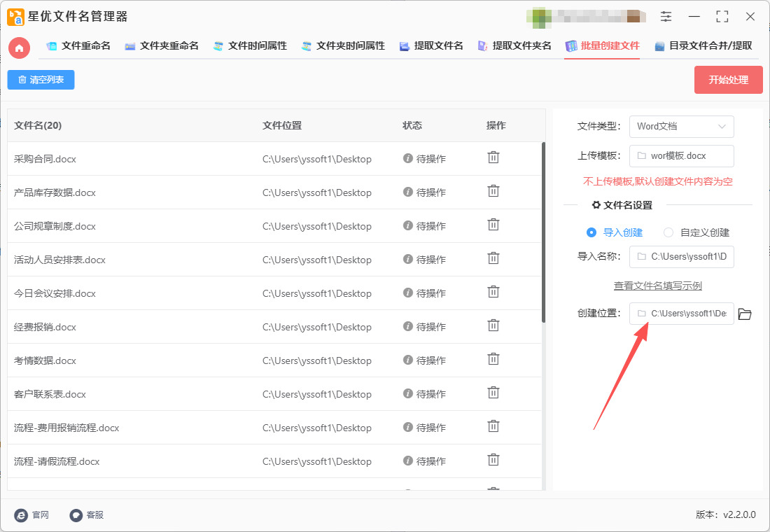Open folder browse icon beside 创建位置
Screen dimensions: 770x532
(x=745, y=314)
